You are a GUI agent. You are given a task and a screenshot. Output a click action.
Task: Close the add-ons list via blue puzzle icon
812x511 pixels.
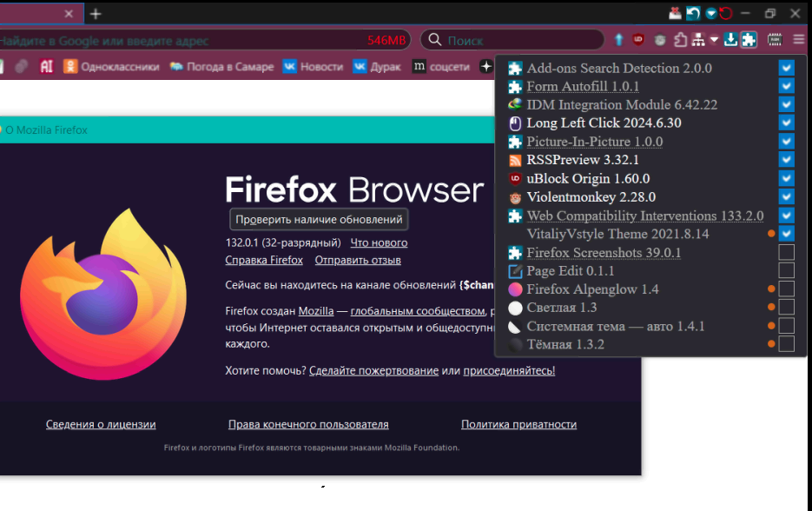coord(749,39)
